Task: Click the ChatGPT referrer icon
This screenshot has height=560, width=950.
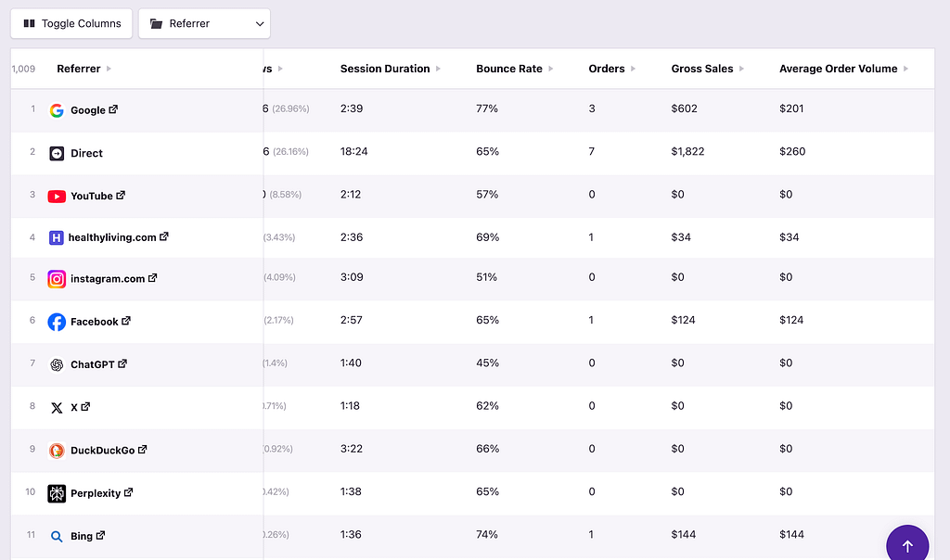Action: (x=58, y=364)
